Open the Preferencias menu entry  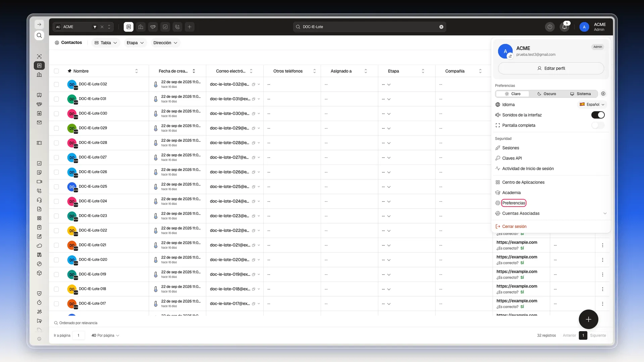514,203
